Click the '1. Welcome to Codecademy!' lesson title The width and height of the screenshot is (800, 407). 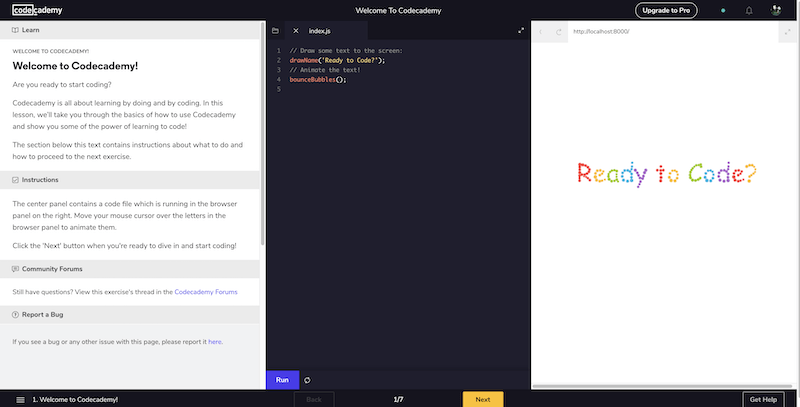[75, 400]
